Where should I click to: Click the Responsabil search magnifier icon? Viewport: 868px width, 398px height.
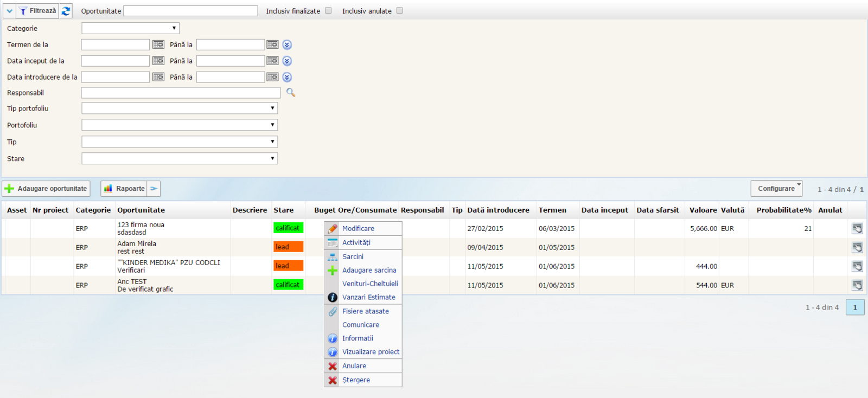tap(291, 93)
